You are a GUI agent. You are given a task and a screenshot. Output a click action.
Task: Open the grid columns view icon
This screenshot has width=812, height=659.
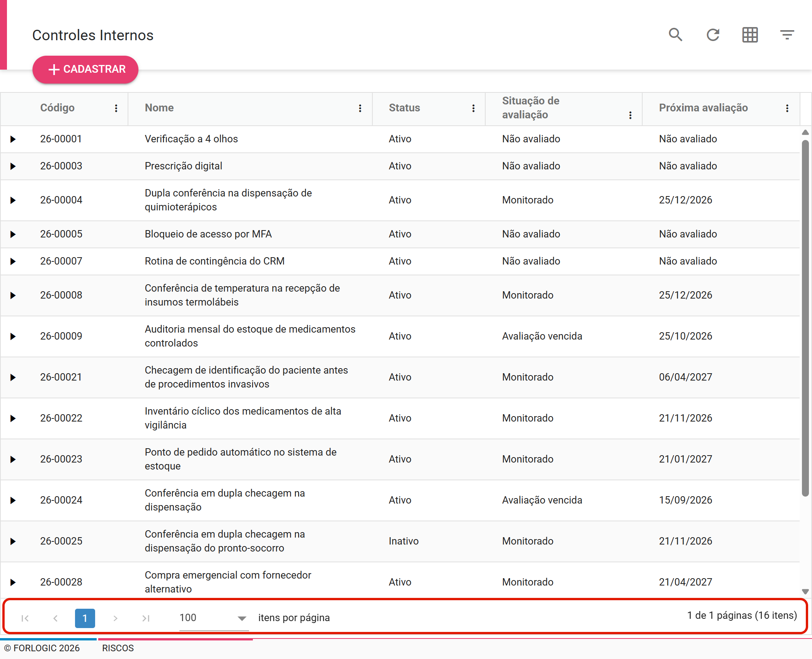750,35
